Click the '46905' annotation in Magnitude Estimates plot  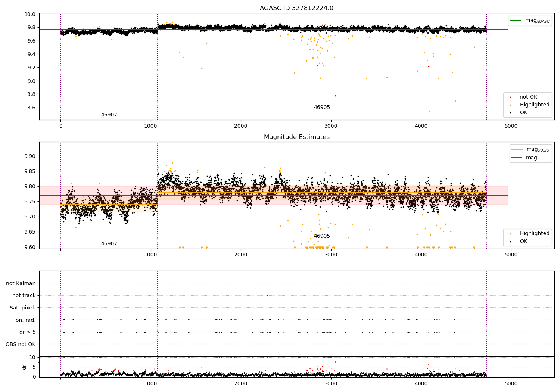click(x=322, y=236)
